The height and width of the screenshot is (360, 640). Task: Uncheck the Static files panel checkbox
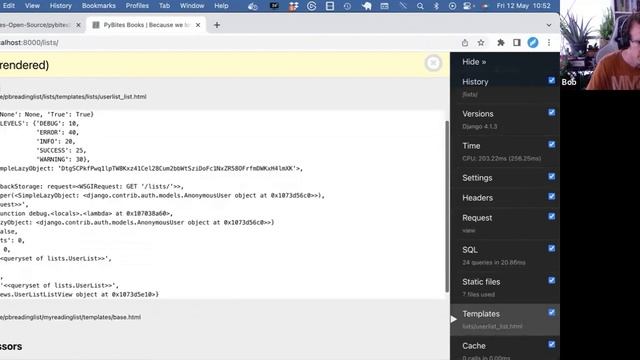tap(551, 280)
